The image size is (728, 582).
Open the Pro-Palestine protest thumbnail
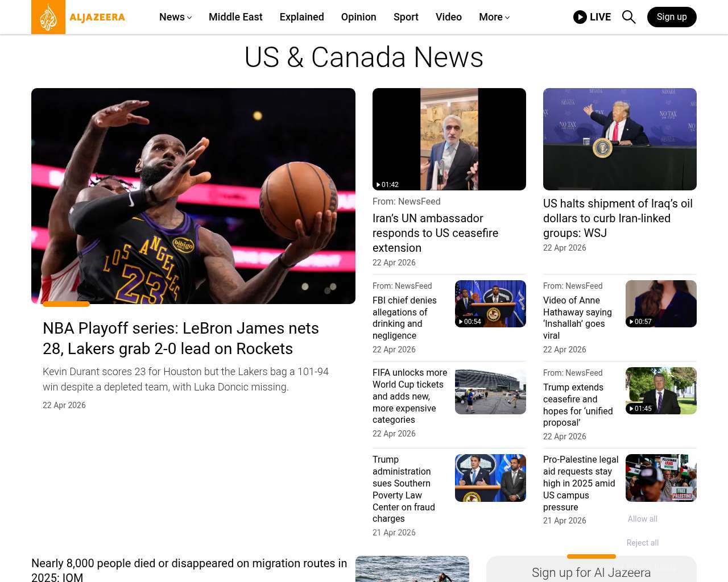coord(660,478)
